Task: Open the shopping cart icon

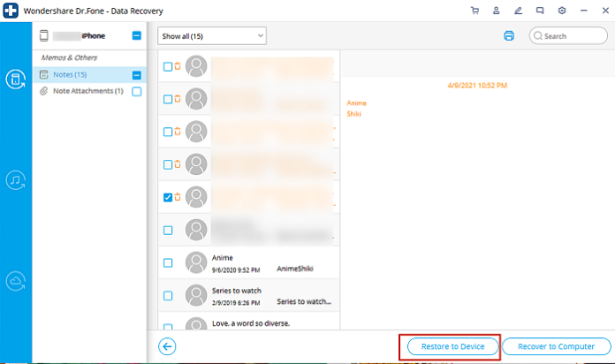Action: 475,11
